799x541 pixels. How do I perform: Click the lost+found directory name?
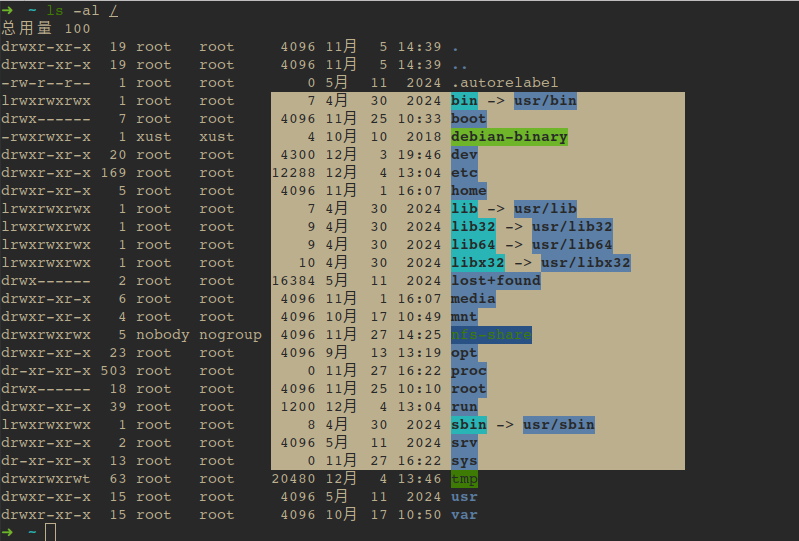(x=496, y=281)
